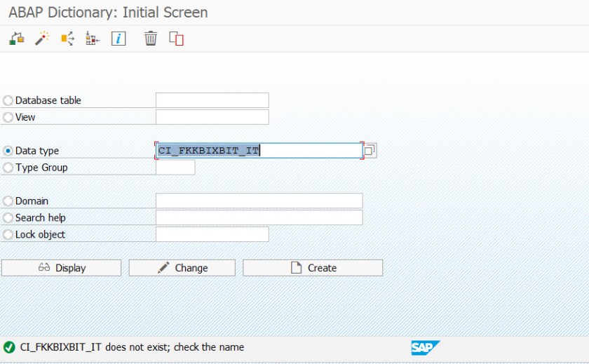Open value help beside Data type field
The height and width of the screenshot is (364, 589).
click(x=370, y=151)
